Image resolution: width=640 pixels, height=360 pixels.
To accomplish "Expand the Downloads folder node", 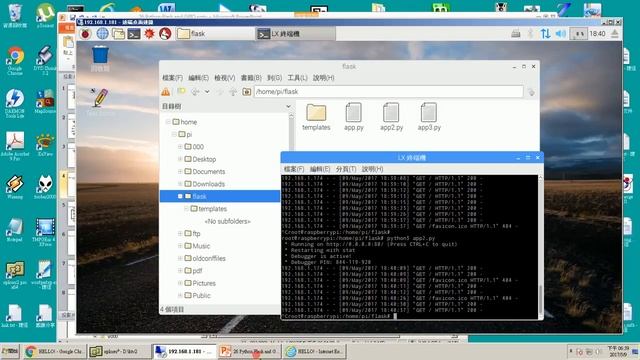I will (180, 184).
